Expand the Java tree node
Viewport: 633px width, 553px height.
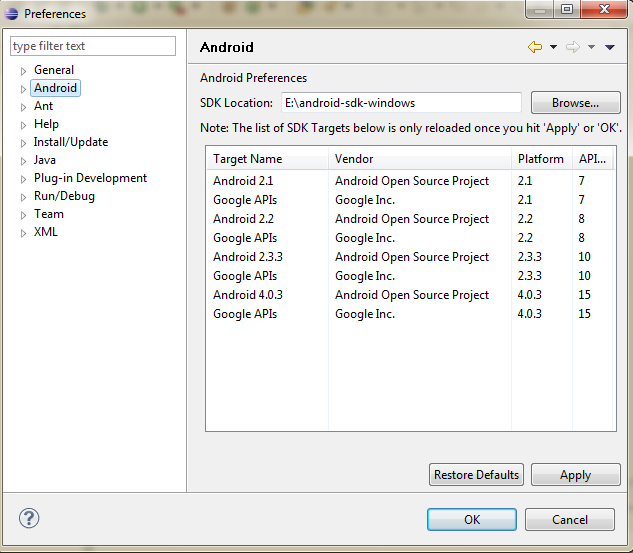tap(23, 161)
